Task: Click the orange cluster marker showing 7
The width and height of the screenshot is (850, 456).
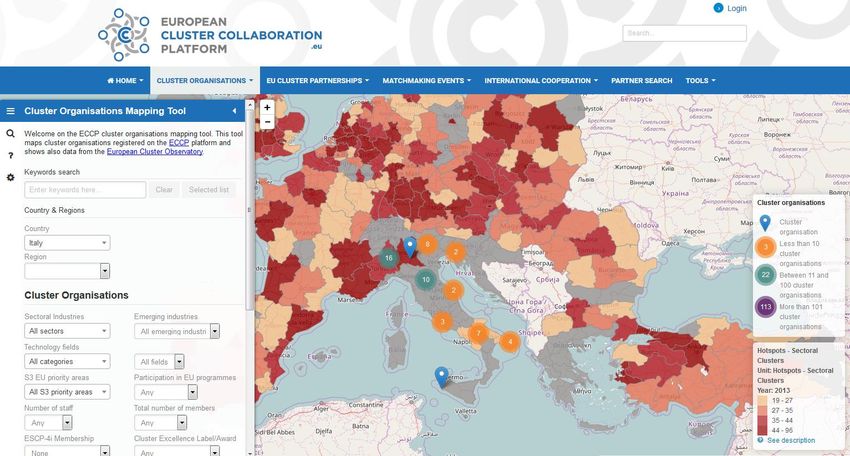Action: pyautogui.click(x=478, y=333)
